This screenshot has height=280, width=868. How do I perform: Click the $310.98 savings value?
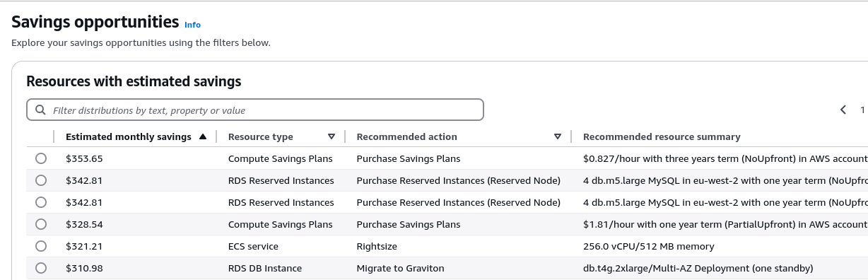[x=84, y=268]
